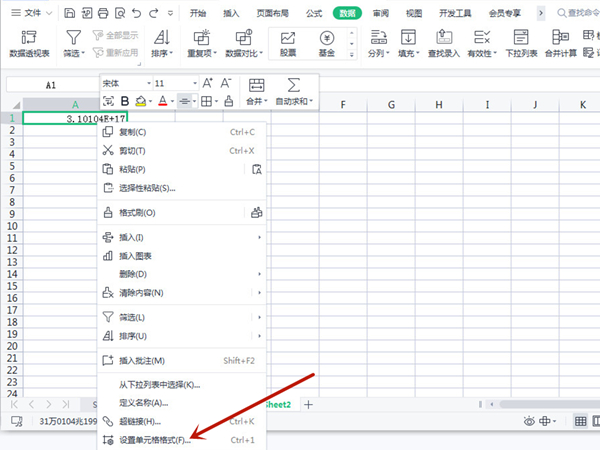Open the 审阅 ribbon tab
The height and width of the screenshot is (450, 600).
pyautogui.click(x=381, y=13)
